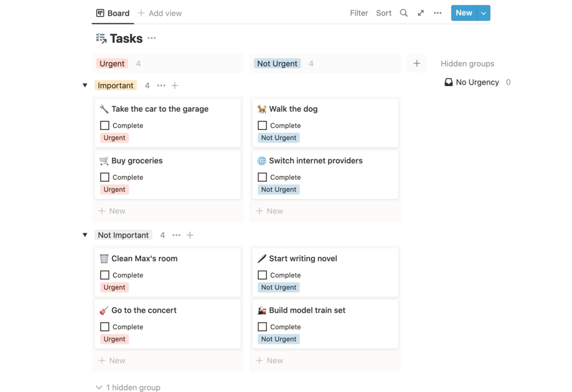Image resolution: width=572 pixels, height=392 pixels.
Task: Open board in full page via expand arrows
Action: [x=421, y=13]
